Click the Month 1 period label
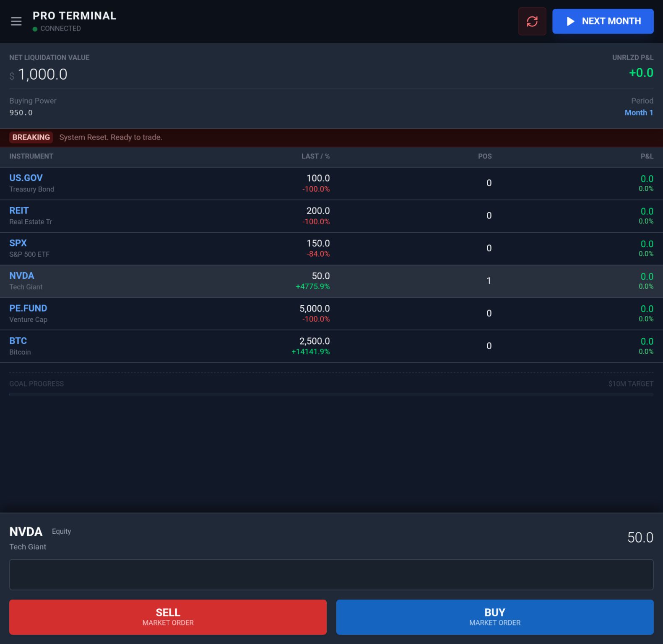The image size is (663, 644). coord(639,113)
